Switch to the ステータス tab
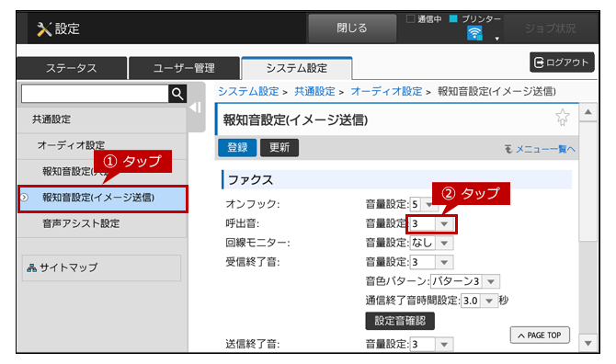The width and height of the screenshot is (616, 364). pos(72,68)
